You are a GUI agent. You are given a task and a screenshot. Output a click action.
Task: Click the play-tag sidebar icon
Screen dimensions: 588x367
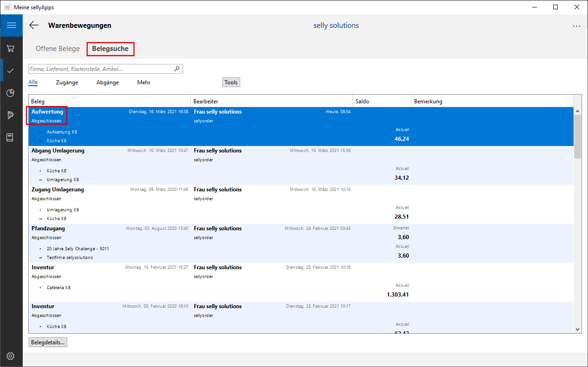click(11, 115)
